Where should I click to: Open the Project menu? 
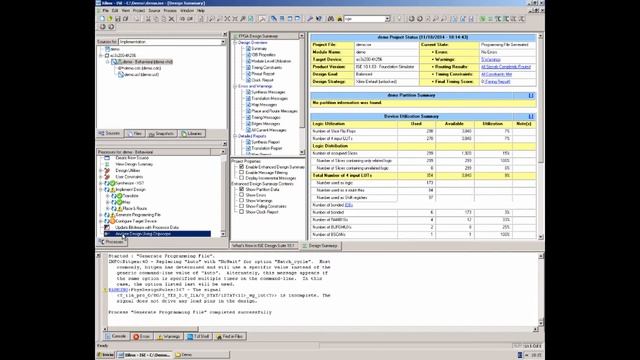(x=139, y=11)
